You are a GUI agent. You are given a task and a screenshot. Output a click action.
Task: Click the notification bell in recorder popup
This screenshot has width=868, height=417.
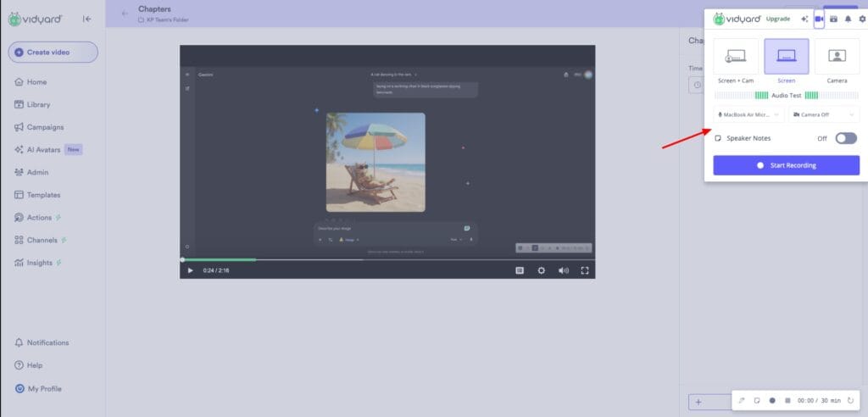click(x=848, y=19)
